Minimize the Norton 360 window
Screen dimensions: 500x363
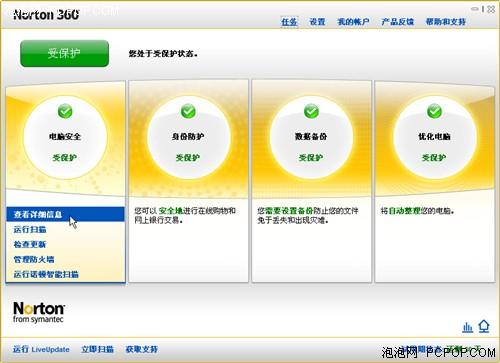point(475,9)
